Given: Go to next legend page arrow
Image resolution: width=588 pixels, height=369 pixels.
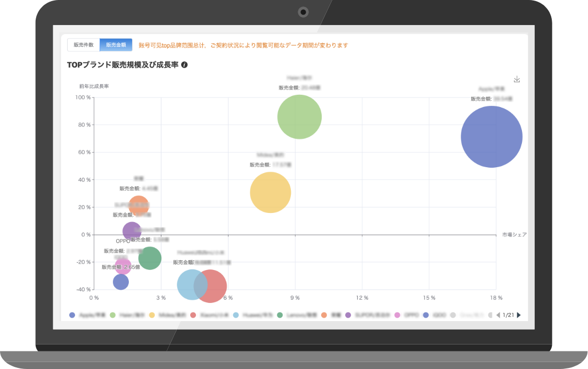Looking at the screenshot, I should click(x=519, y=315).
